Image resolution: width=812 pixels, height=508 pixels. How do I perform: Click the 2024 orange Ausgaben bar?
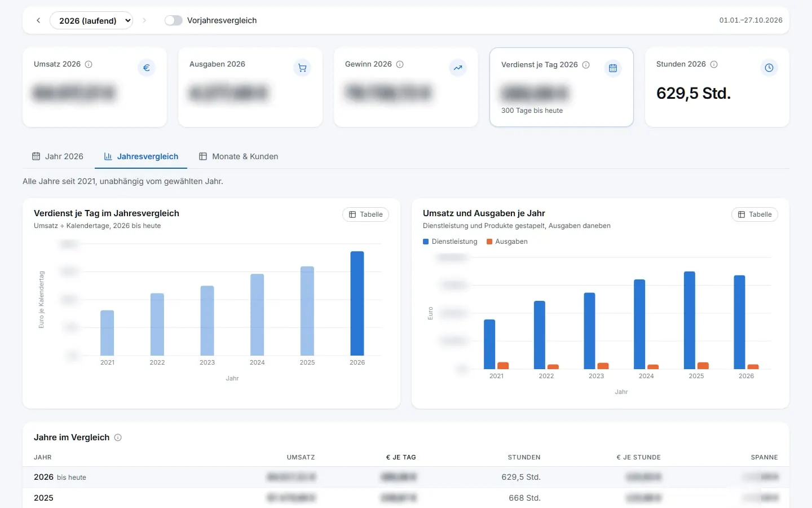point(653,367)
